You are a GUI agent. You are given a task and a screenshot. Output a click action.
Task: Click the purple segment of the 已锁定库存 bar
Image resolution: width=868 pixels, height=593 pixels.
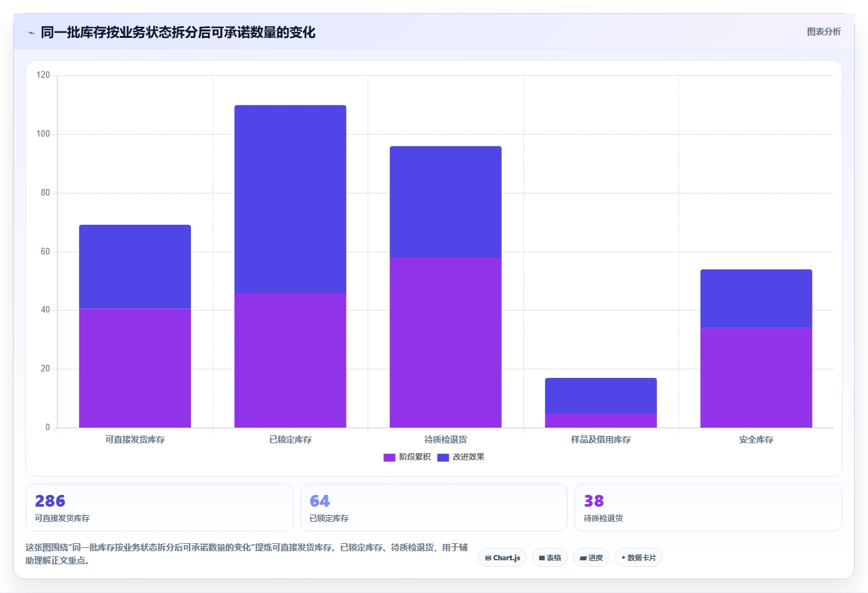[290, 360]
